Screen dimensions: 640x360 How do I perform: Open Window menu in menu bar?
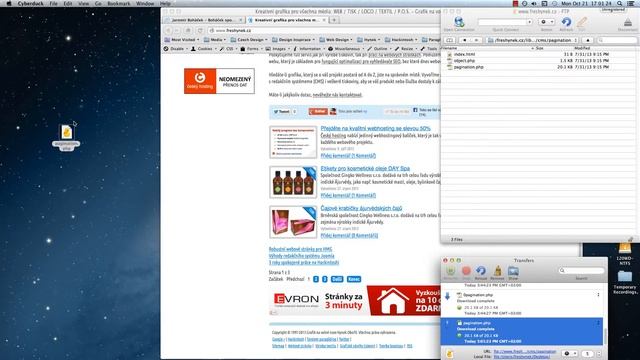(x=145, y=3)
